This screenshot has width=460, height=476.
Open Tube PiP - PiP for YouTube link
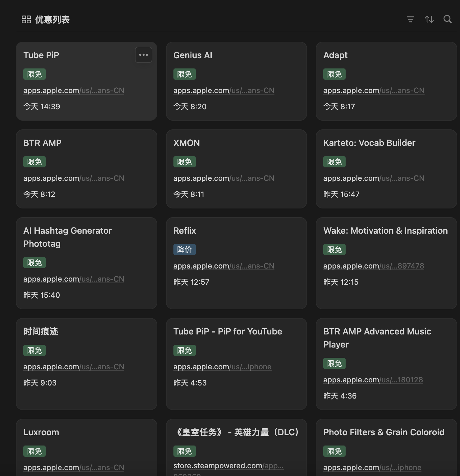tap(222, 367)
